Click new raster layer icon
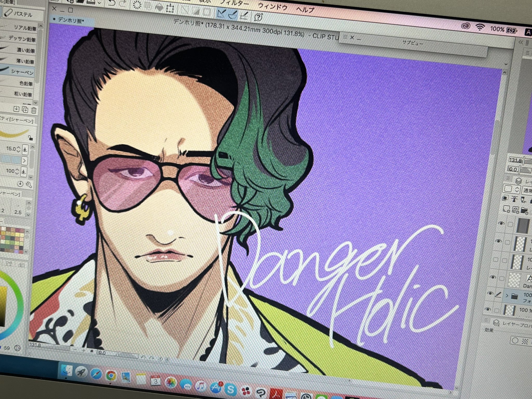This screenshot has width=532, height=399. [x=506, y=208]
